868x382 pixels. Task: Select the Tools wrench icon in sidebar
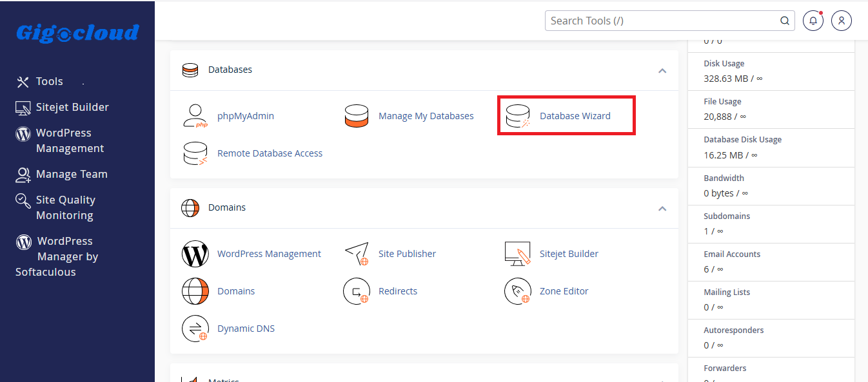coord(23,82)
